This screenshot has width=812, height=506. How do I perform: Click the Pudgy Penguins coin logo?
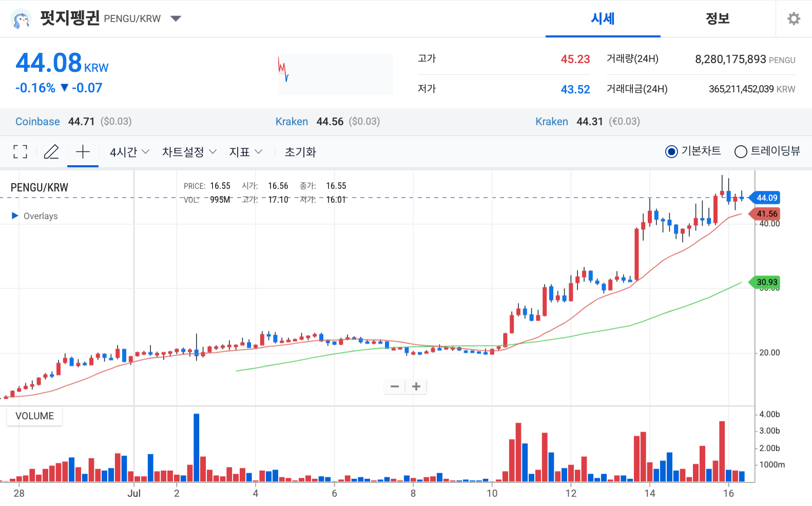click(21, 19)
